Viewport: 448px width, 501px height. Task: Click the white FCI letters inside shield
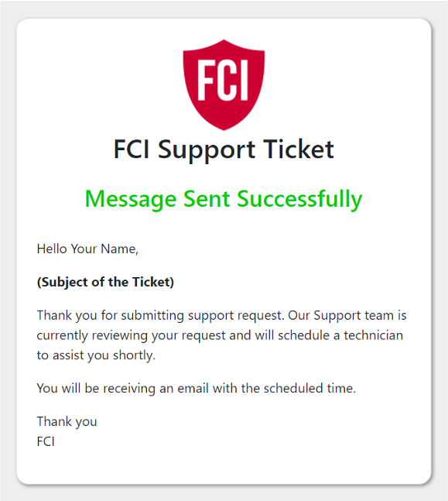223,81
